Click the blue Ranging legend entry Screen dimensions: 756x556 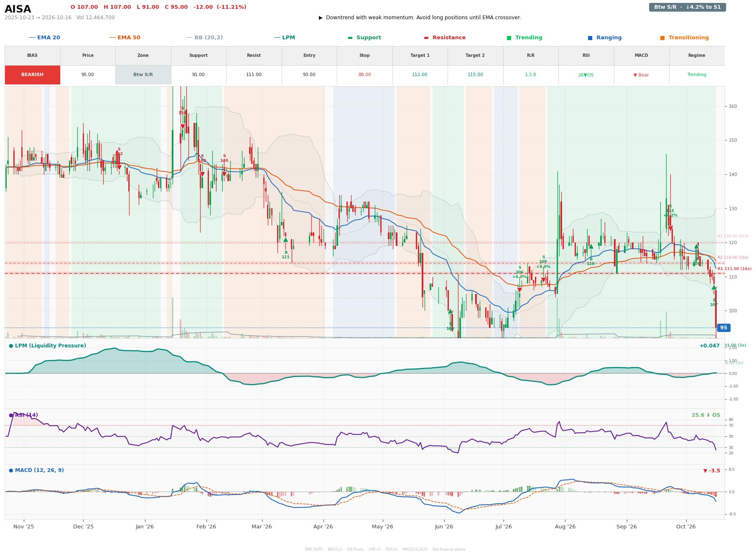(604, 38)
